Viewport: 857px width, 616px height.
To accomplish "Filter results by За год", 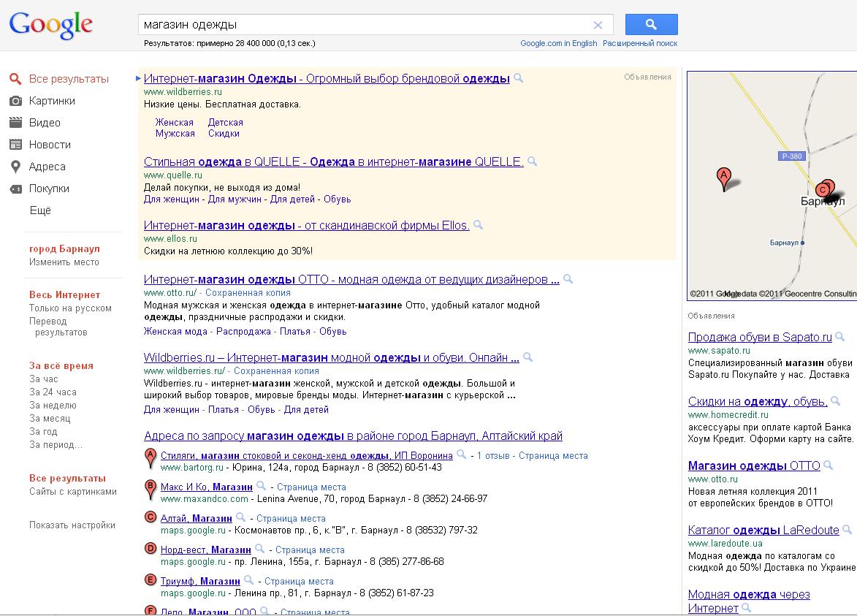I will click(42, 432).
